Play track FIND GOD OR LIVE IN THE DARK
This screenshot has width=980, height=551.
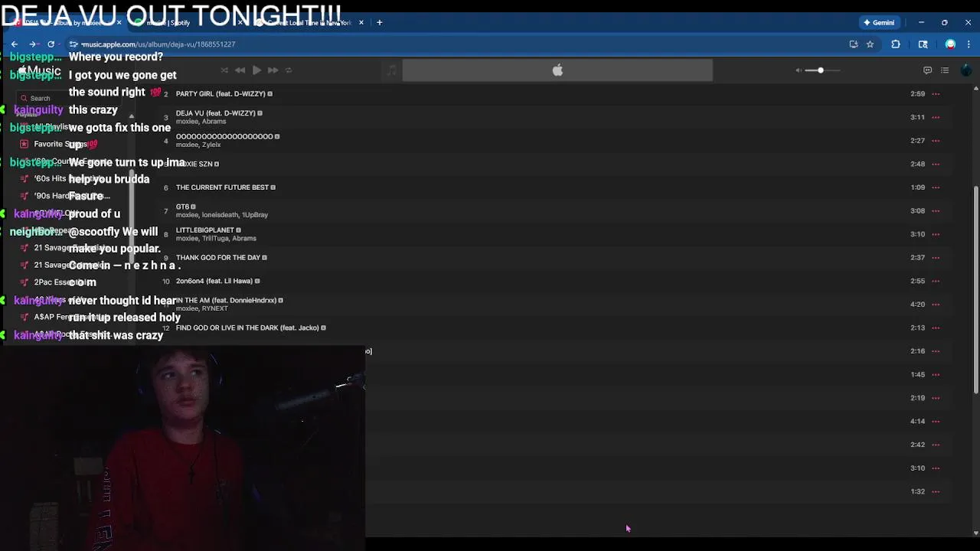coord(247,328)
